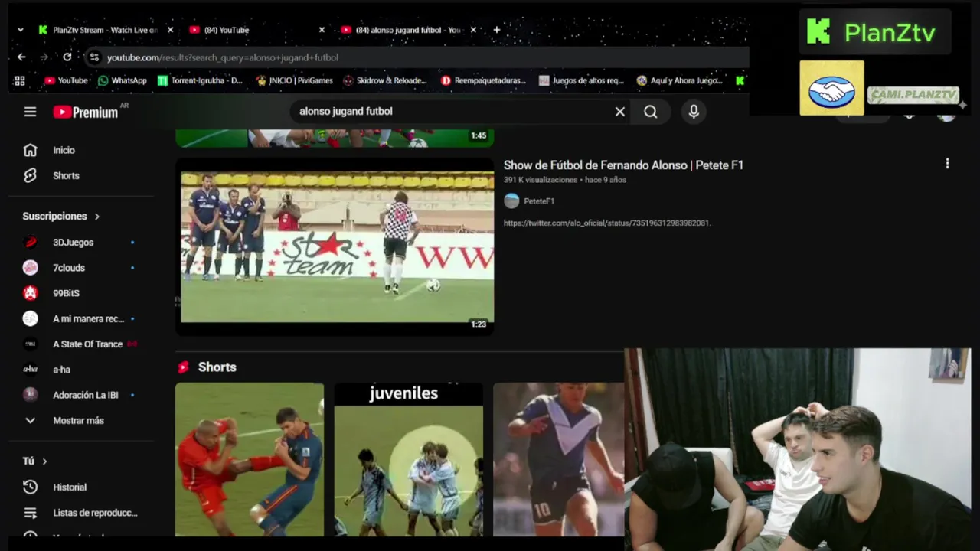
Task: Open the juveniles Short
Action: pos(409,459)
